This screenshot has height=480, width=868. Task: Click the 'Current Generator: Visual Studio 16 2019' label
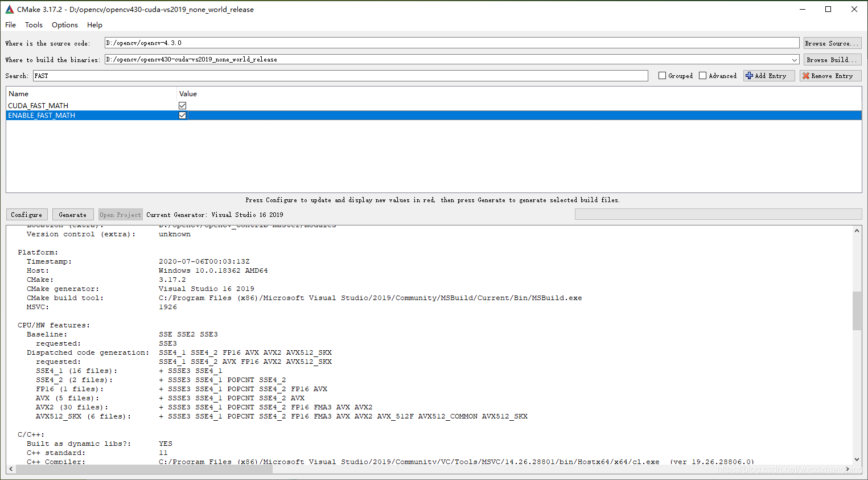pyautogui.click(x=215, y=215)
